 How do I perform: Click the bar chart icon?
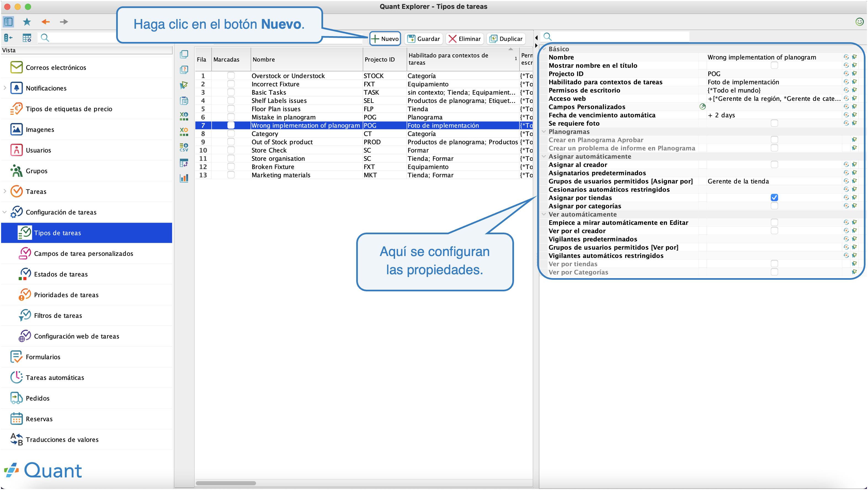click(x=184, y=178)
